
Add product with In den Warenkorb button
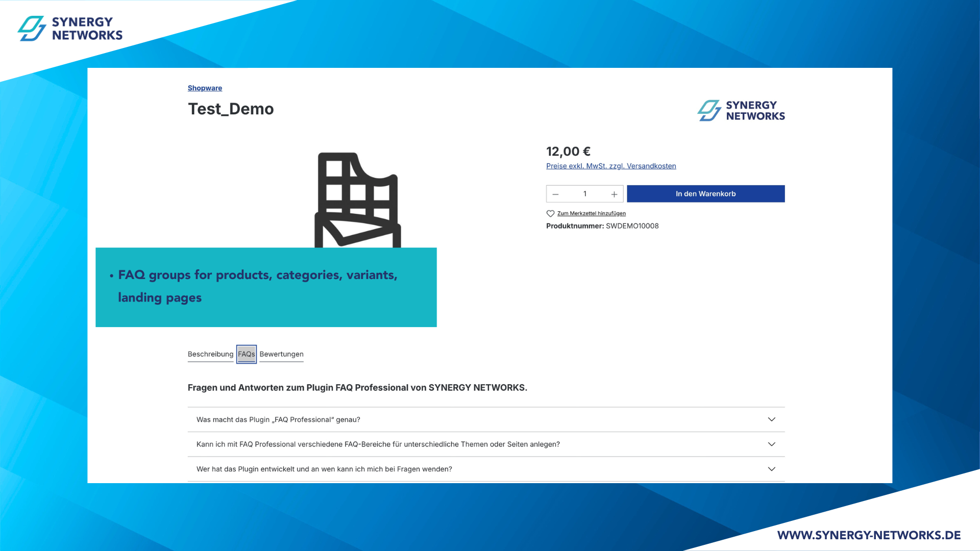(x=706, y=194)
